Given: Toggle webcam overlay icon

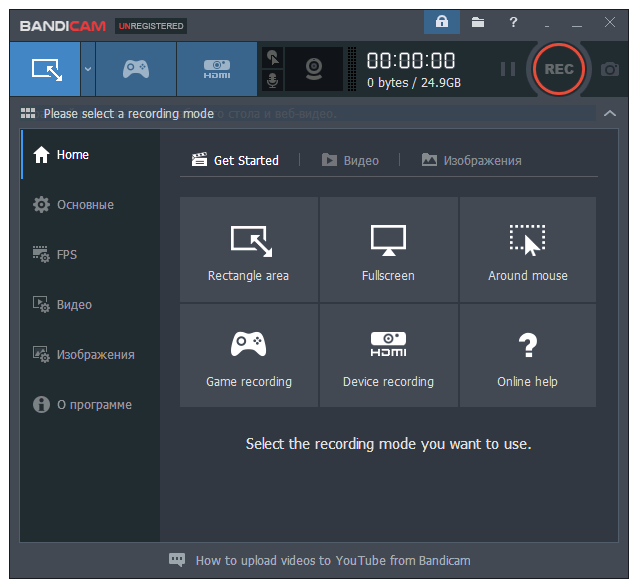Looking at the screenshot, I should click(313, 69).
